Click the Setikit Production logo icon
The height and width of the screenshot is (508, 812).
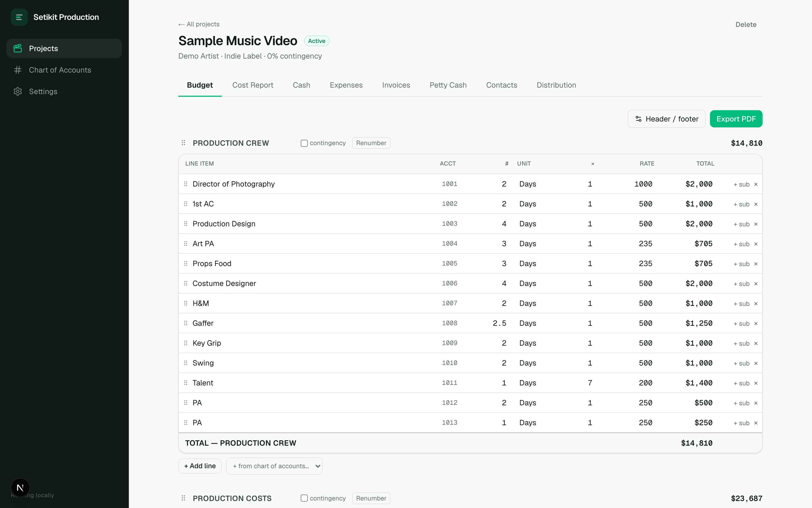pos(19,17)
